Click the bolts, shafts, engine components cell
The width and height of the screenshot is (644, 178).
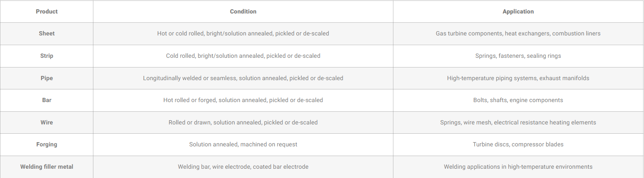518,100
